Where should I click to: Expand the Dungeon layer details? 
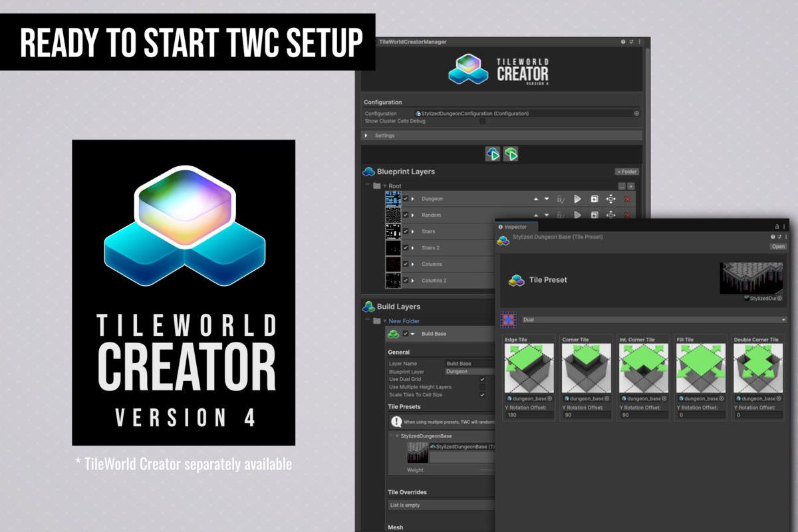click(x=413, y=199)
